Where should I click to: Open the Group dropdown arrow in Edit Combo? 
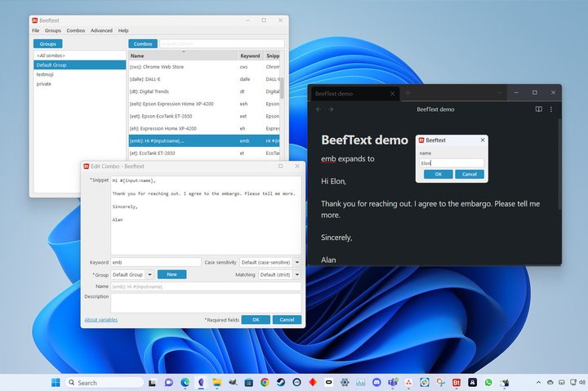(149, 274)
